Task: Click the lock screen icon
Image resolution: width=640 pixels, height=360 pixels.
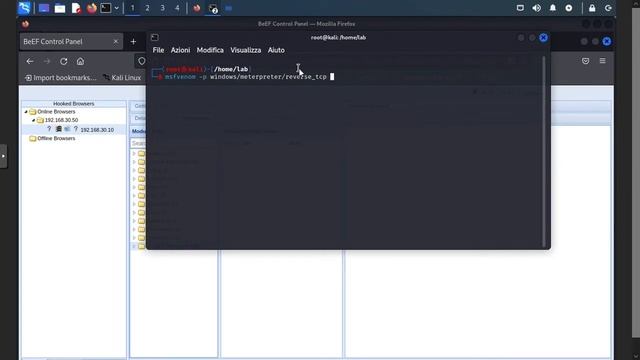Action: tap(592, 8)
